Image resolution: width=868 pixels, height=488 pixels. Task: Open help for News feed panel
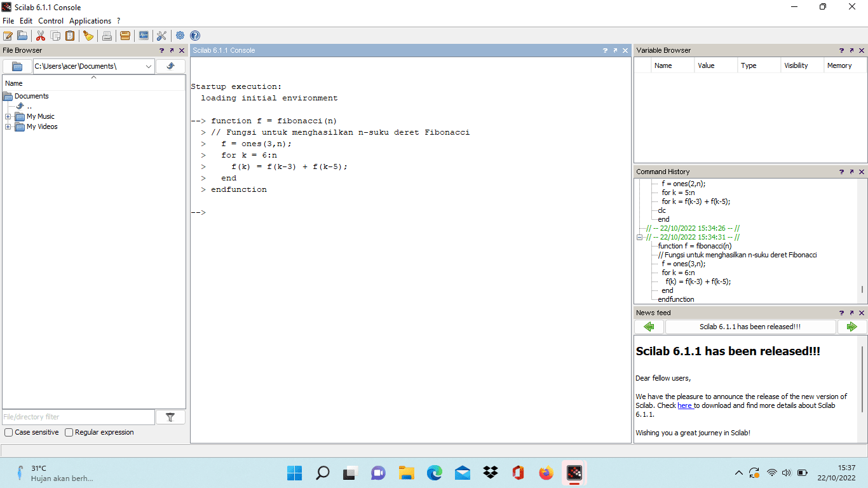point(841,313)
